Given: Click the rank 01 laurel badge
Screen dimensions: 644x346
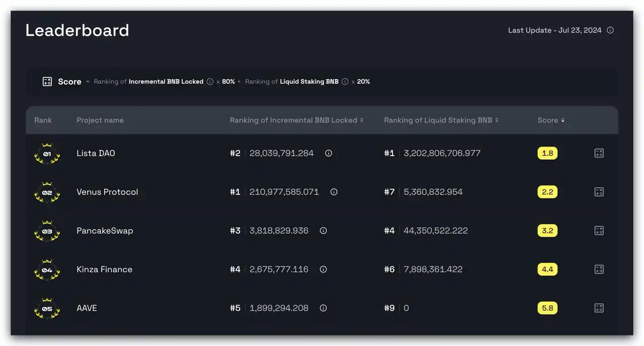Looking at the screenshot, I should click(47, 154).
